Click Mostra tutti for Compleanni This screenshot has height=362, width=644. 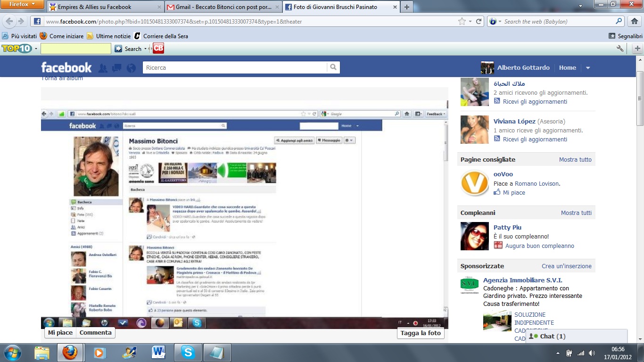click(576, 213)
